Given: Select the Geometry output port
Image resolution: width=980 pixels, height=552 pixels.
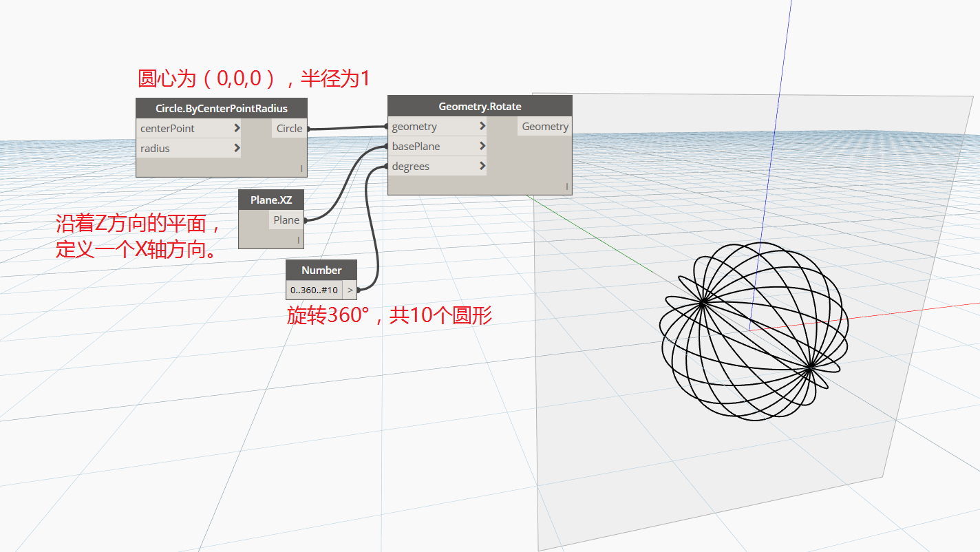Looking at the screenshot, I should 545,126.
